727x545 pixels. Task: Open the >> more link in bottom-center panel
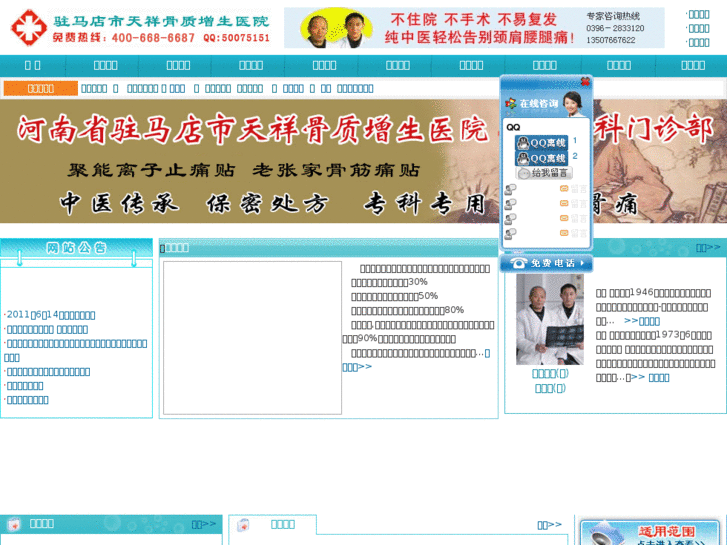(x=549, y=525)
